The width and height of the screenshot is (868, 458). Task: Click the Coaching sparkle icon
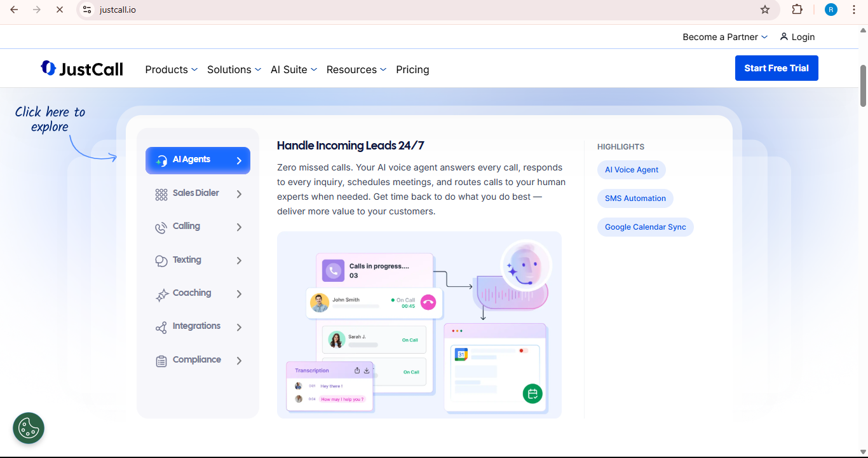161,295
